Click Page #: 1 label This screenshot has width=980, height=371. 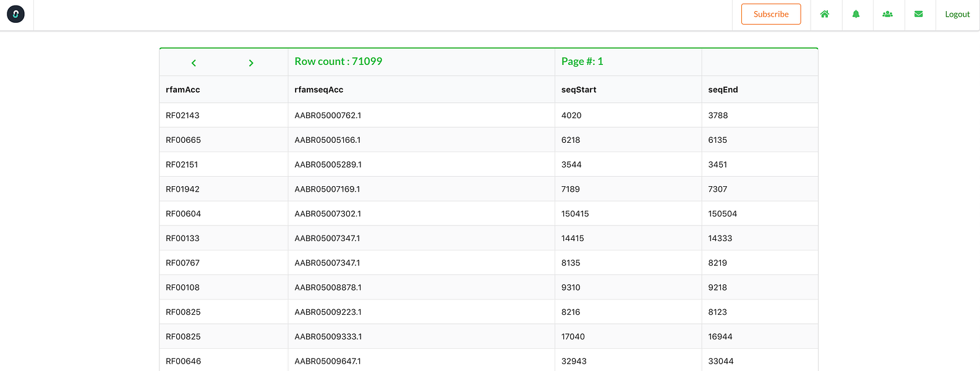(582, 61)
